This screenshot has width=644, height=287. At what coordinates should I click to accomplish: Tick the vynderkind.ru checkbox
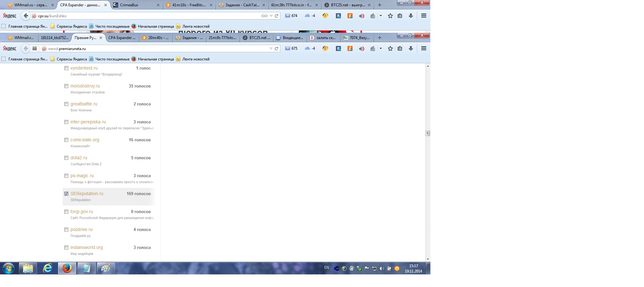[x=66, y=68]
